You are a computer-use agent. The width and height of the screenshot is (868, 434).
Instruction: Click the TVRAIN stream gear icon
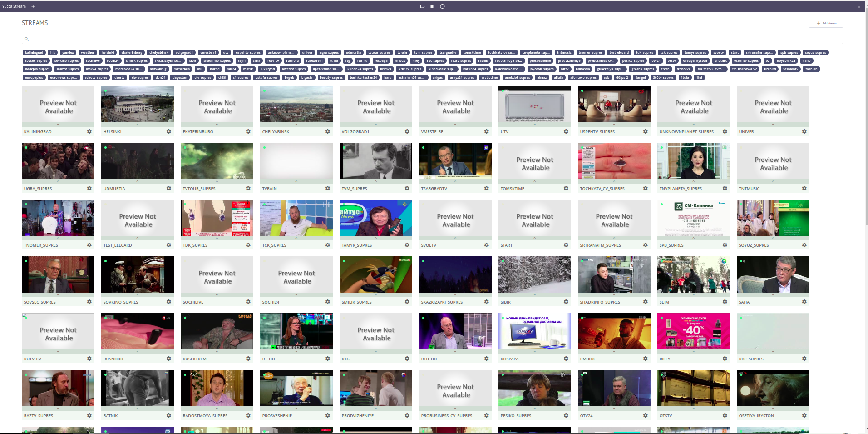tap(328, 188)
